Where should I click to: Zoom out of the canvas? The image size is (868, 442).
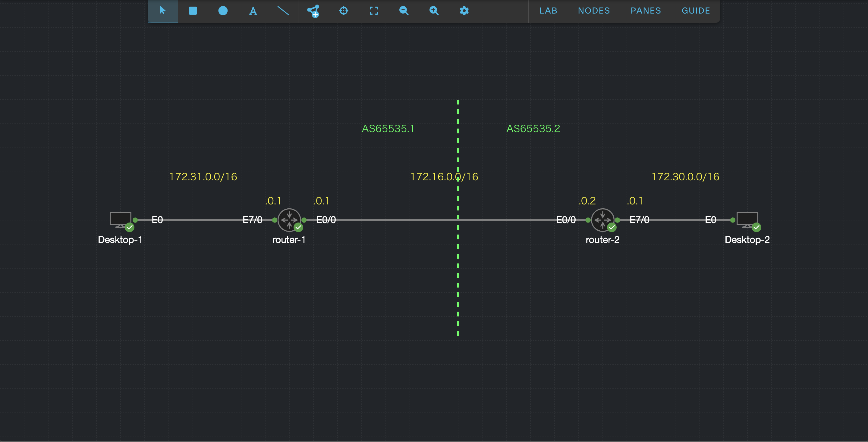coord(404,11)
